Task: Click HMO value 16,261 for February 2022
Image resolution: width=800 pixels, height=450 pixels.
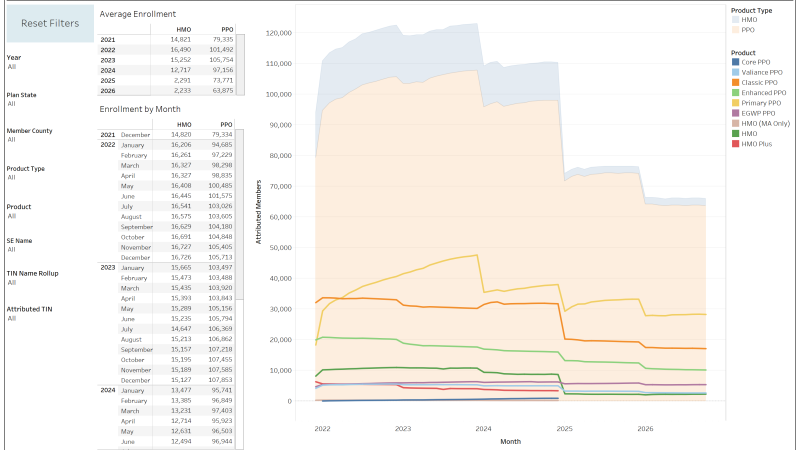Action: tap(181, 155)
